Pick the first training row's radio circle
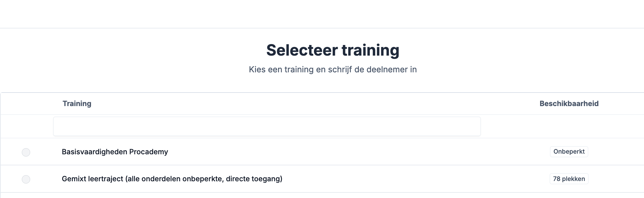 click(26, 152)
